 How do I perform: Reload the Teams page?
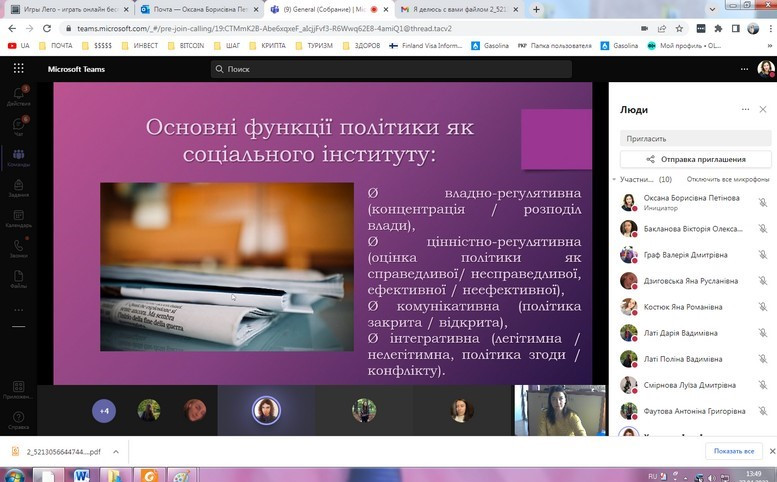pos(47,29)
